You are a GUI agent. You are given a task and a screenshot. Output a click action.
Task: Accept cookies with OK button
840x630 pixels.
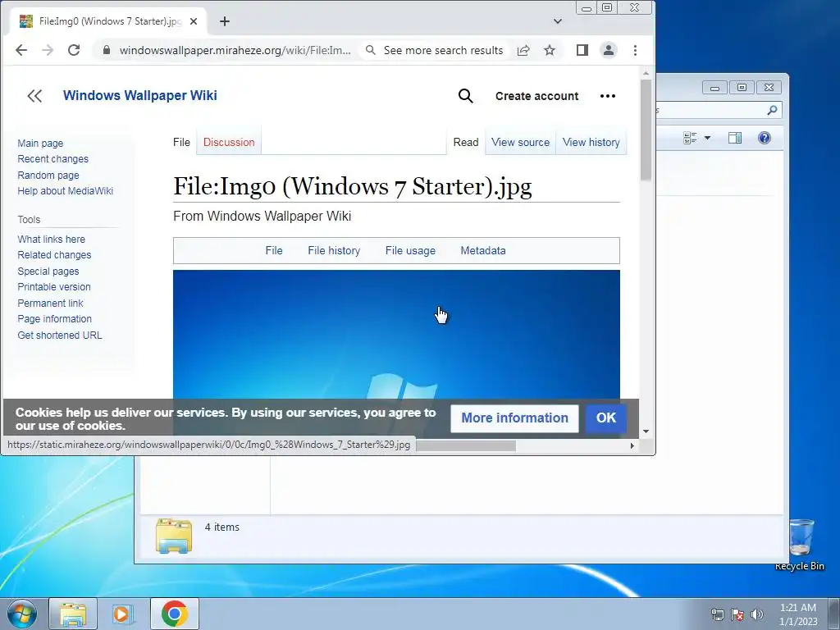(606, 418)
